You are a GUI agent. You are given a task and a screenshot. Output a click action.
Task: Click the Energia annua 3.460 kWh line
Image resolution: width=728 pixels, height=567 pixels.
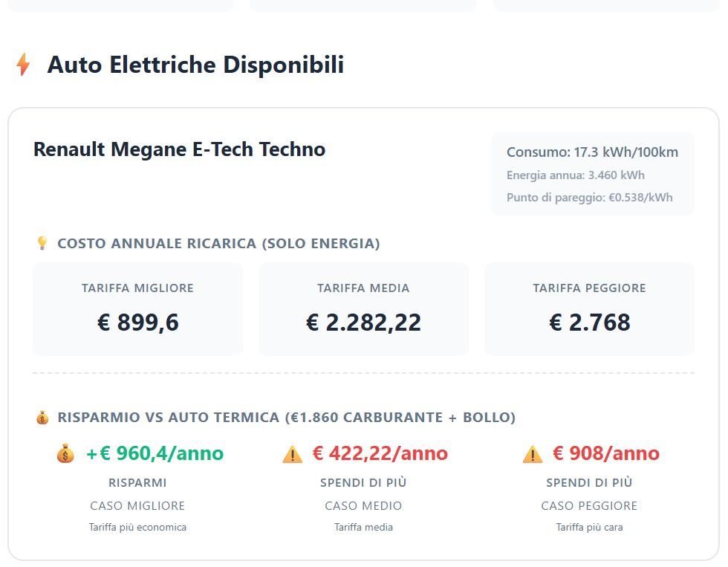pyautogui.click(x=576, y=175)
